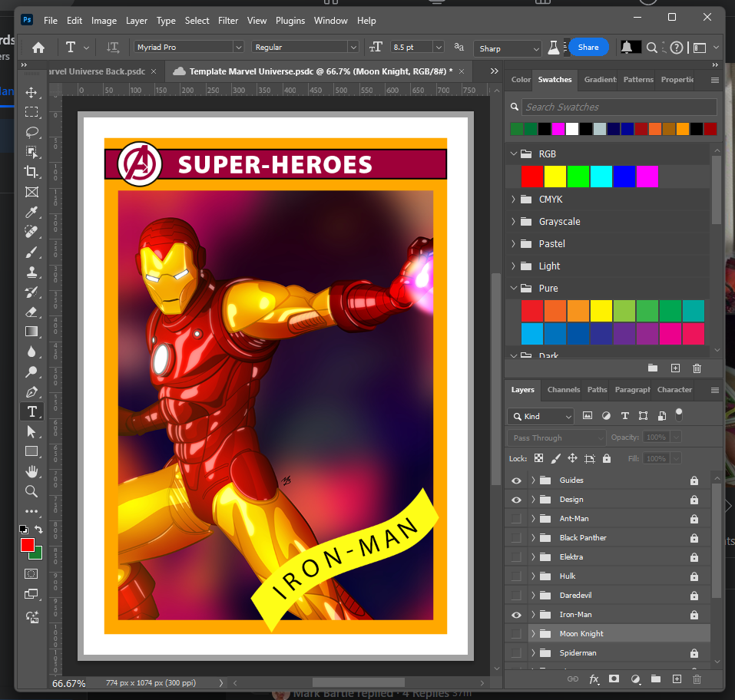The width and height of the screenshot is (735, 700).
Task: Open the Myriad Pro font dropdown
Action: point(239,48)
